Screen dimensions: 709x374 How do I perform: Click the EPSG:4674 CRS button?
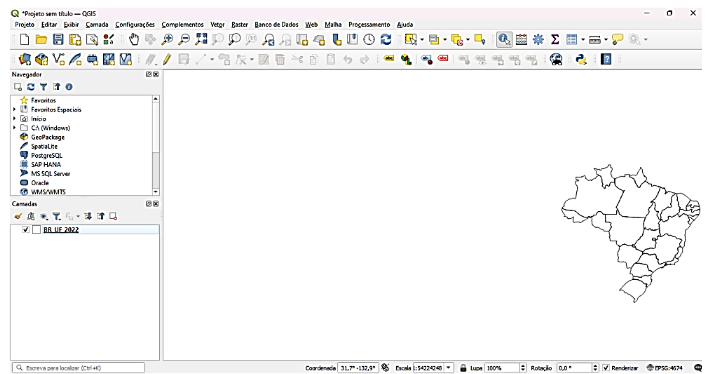[x=664, y=368]
